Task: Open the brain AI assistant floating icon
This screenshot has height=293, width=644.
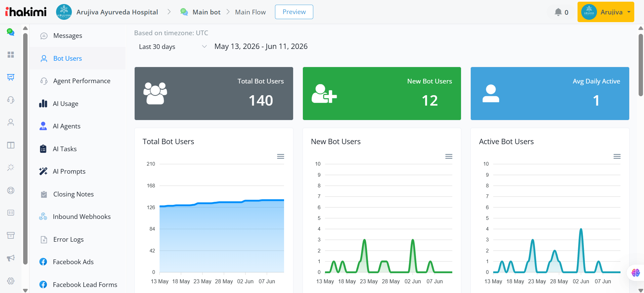Action: click(x=636, y=273)
